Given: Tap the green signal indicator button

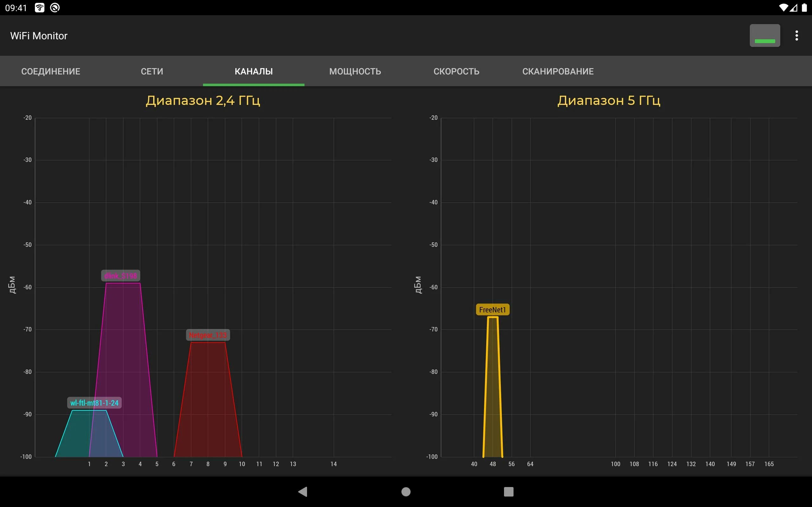Looking at the screenshot, I should click(764, 35).
